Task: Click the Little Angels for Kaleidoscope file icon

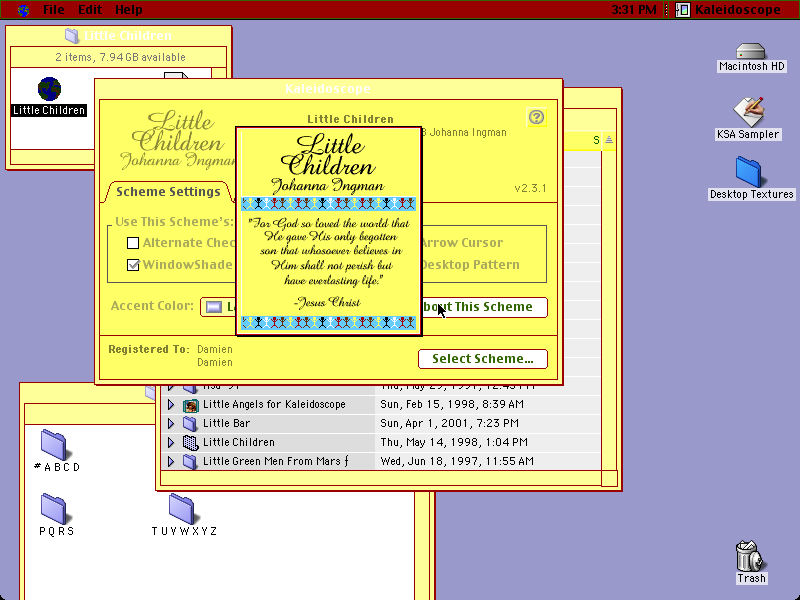Action: tap(190, 405)
